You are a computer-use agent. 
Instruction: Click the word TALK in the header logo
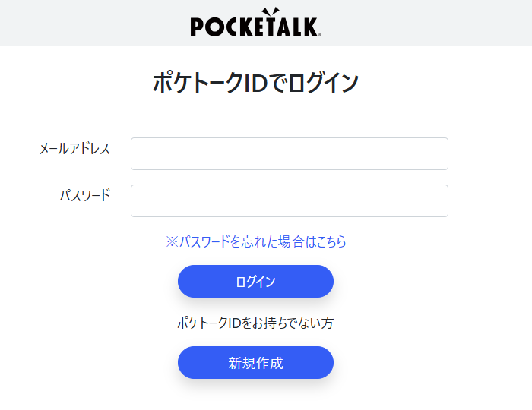291,27
